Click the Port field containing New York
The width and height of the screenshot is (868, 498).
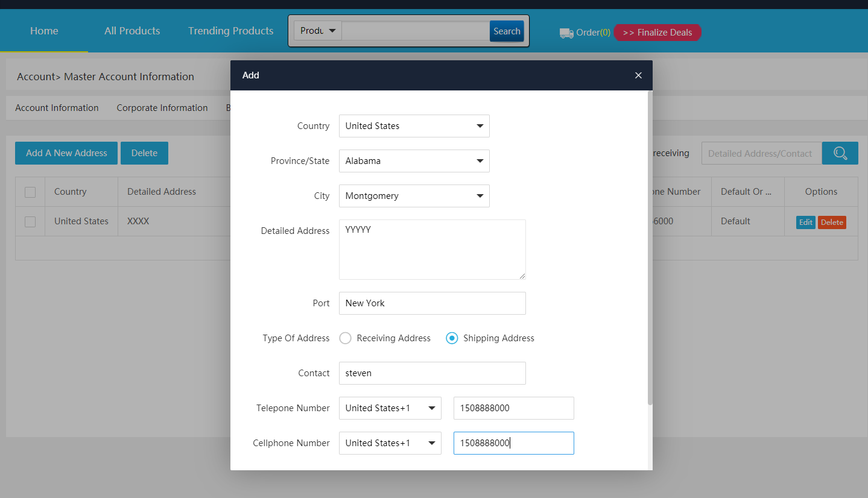432,303
